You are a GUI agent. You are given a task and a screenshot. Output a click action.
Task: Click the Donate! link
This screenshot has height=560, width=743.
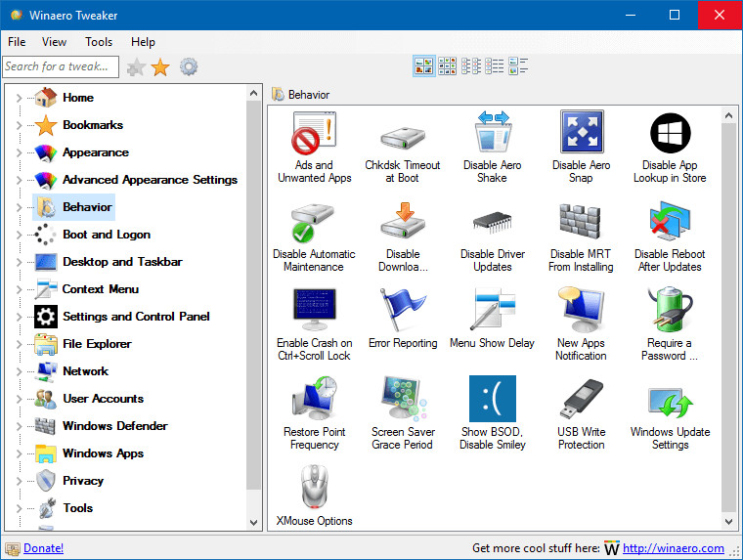coord(44,548)
